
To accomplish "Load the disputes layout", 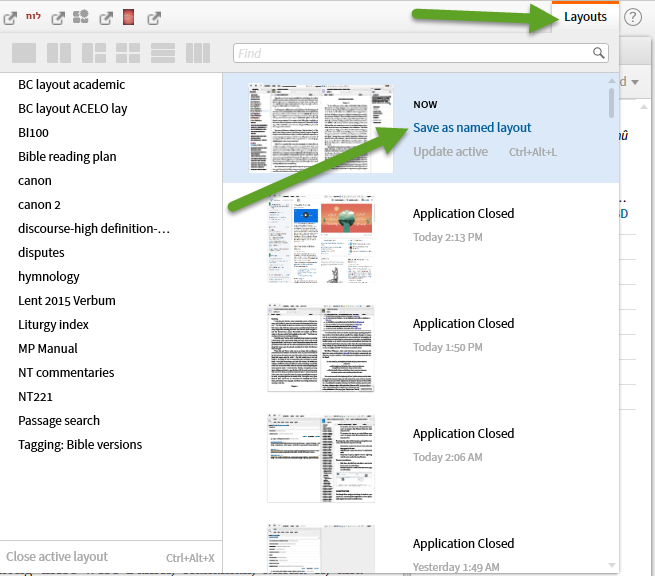I will [41, 253].
